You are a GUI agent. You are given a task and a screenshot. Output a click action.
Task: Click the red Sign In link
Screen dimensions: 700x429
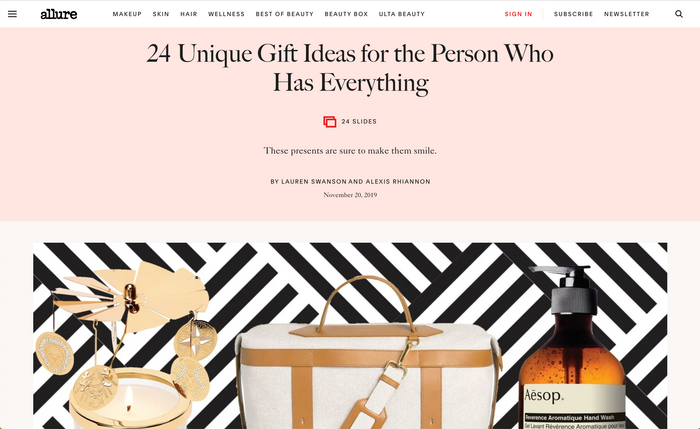pyautogui.click(x=518, y=14)
